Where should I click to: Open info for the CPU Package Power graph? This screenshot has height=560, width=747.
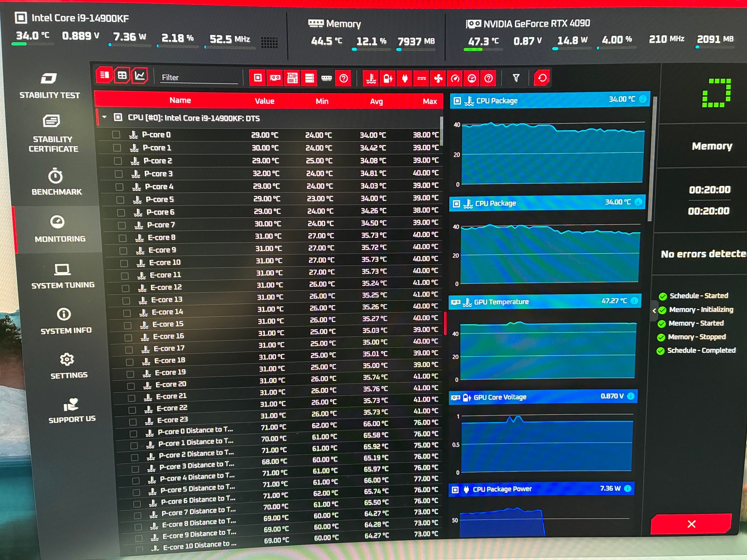(627, 489)
